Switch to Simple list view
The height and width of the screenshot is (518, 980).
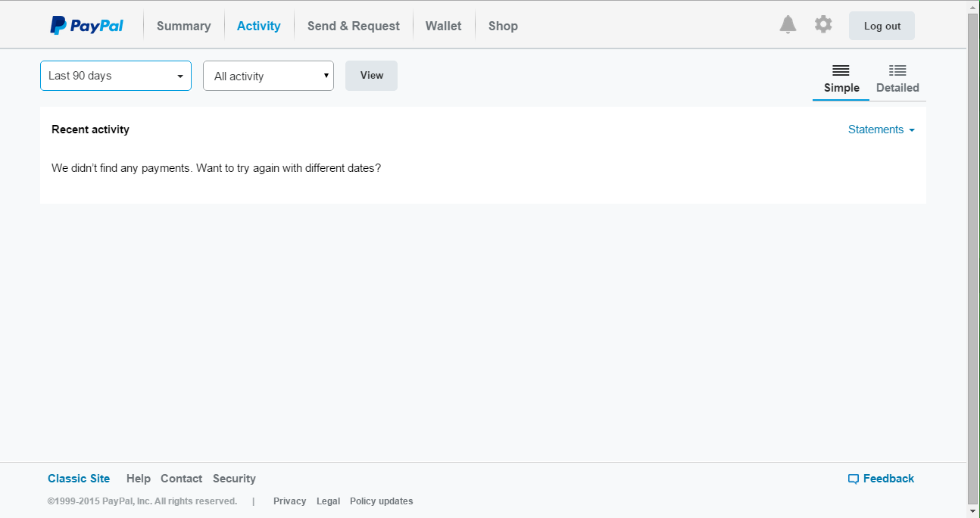click(x=841, y=79)
